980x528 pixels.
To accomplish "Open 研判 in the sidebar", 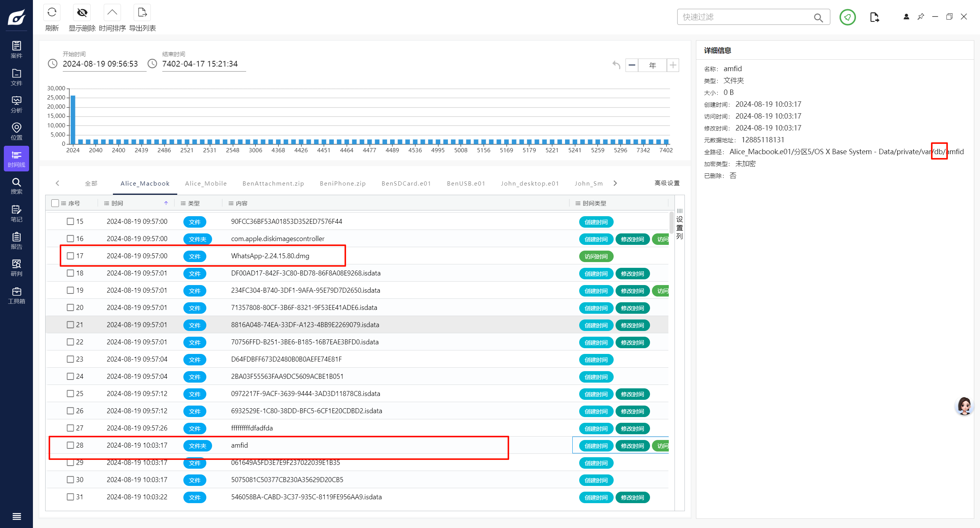I will (16, 267).
